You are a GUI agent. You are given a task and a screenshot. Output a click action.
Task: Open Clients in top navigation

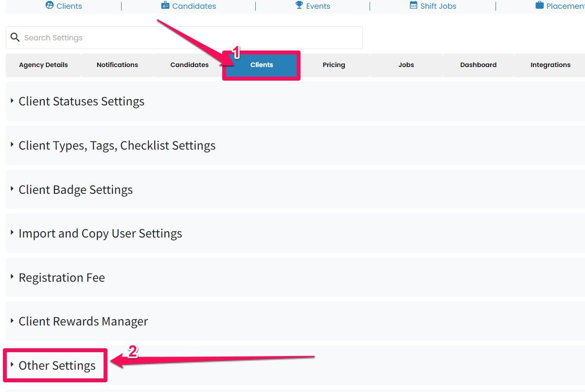69,6
